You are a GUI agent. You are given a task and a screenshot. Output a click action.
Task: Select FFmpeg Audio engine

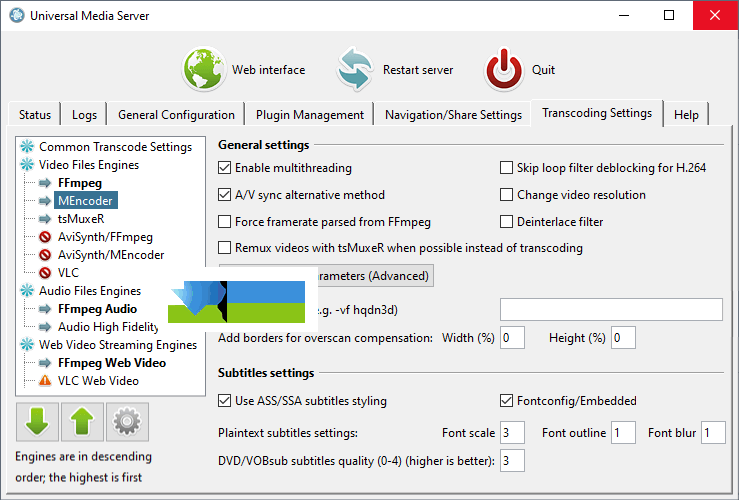point(97,309)
